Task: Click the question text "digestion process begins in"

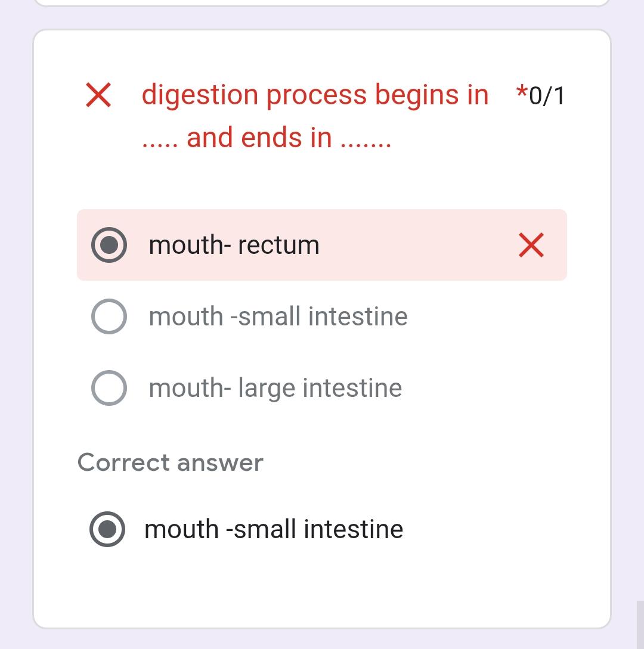Action: coord(315,95)
